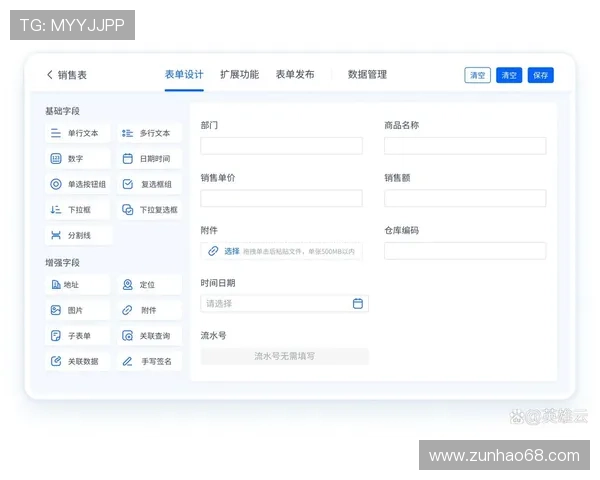Click the 选择 link to upload attachment
Viewport: 600px width, 480px height.
(x=232, y=251)
